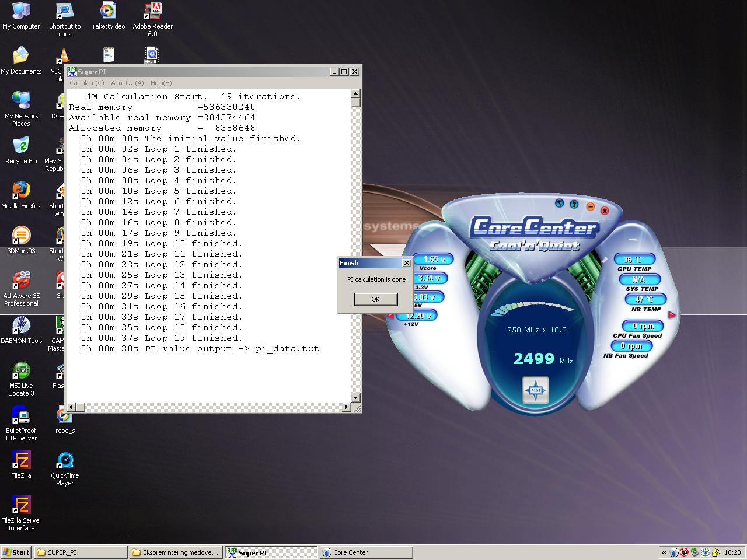This screenshot has width=747, height=560.
Task: Click the Core Center help question icon
Action: tap(574, 205)
